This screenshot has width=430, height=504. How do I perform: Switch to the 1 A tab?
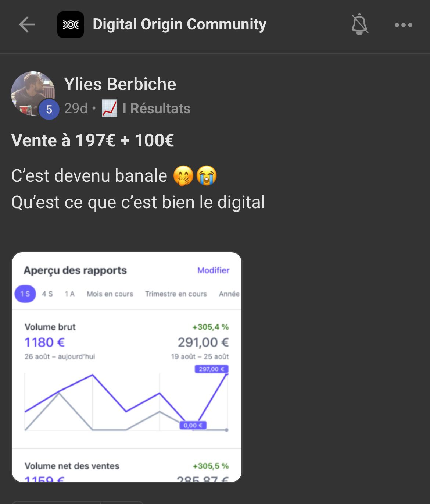click(69, 294)
